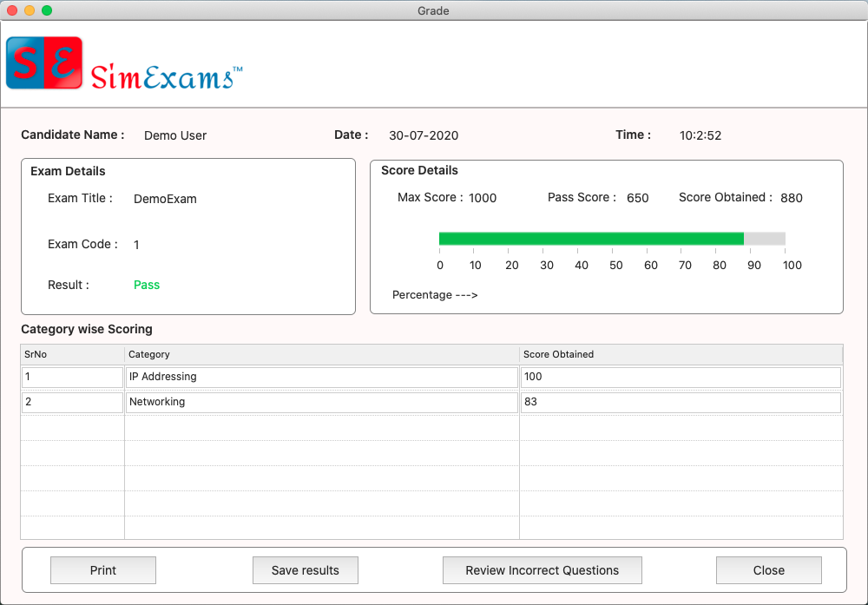Select the IP Addressing category cell

[x=322, y=377]
